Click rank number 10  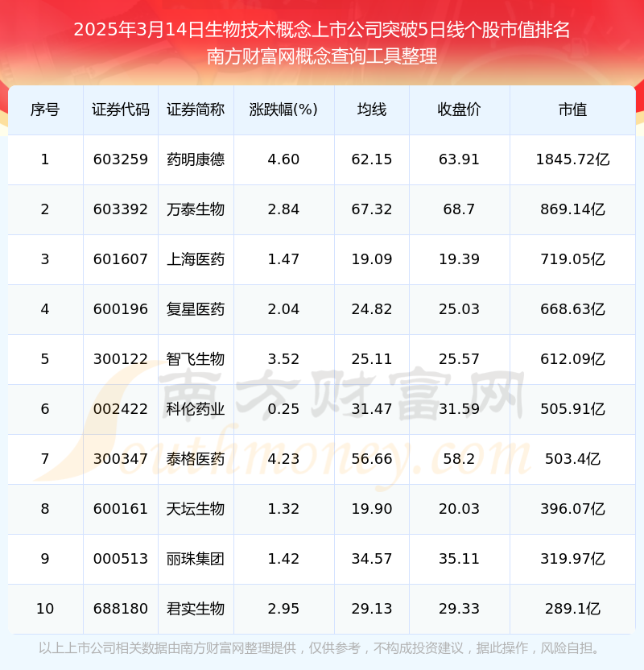coord(45,609)
